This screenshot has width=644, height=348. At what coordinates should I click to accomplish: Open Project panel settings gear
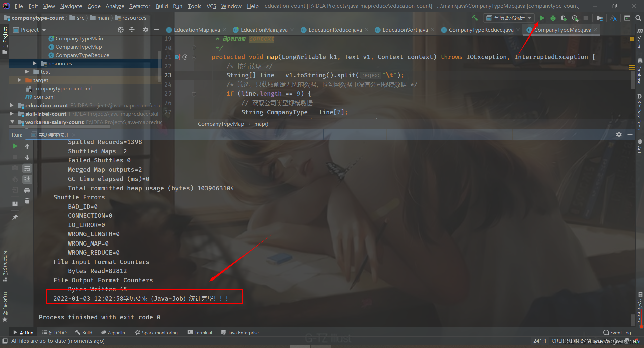tap(145, 30)
